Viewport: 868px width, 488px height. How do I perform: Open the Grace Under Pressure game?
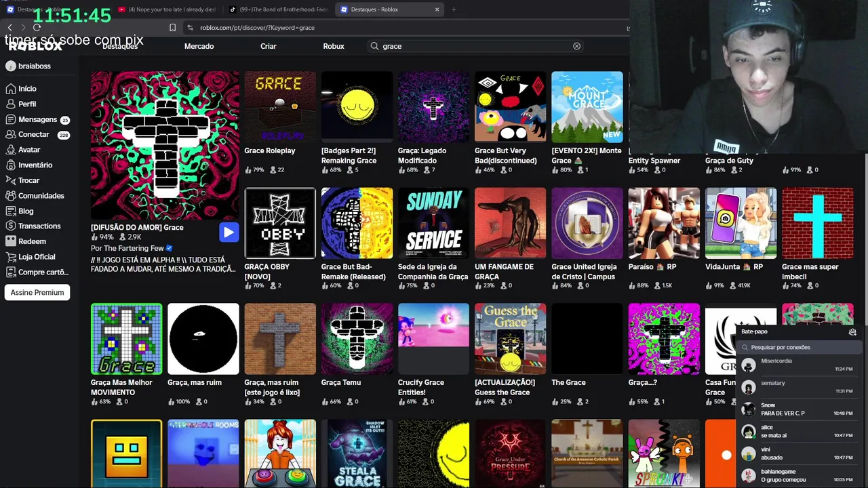click(x=511, y=453)
